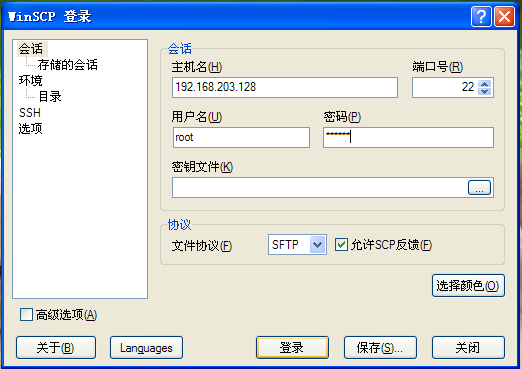Screen dimensions: 522x369
Task: Click the 关于 about button
Action: pyautogui.click(x=56, y=348)
